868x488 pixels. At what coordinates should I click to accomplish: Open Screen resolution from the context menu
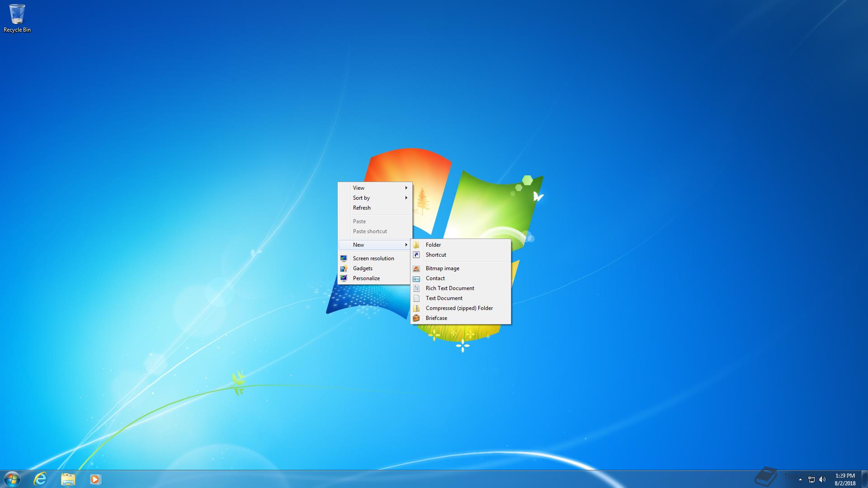point(375,258)
